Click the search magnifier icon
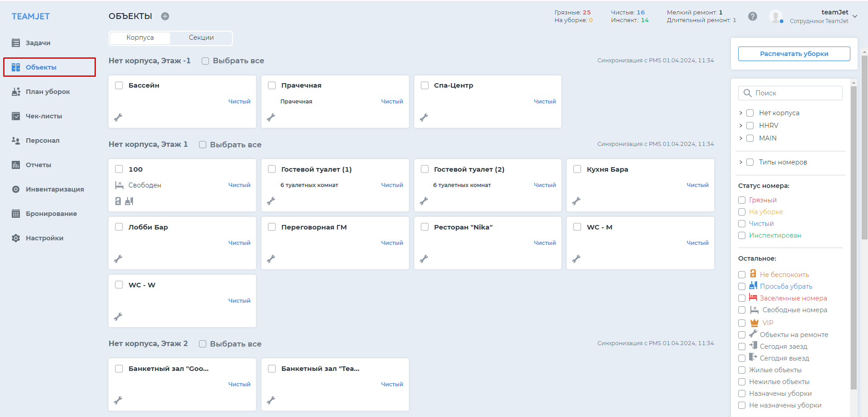The width and height of the screenshot is (868, 417). 748,93
